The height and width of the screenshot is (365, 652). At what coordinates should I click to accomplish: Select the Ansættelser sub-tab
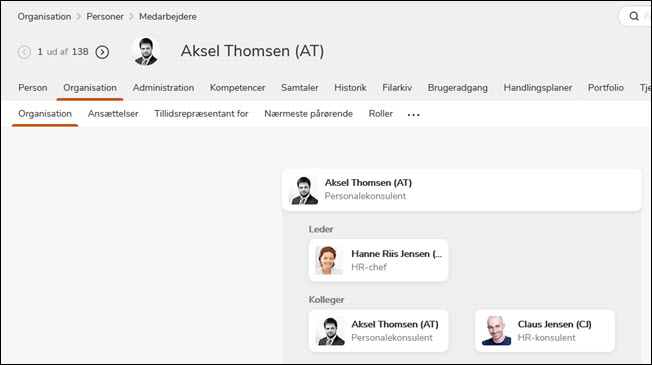pos(113,113)
